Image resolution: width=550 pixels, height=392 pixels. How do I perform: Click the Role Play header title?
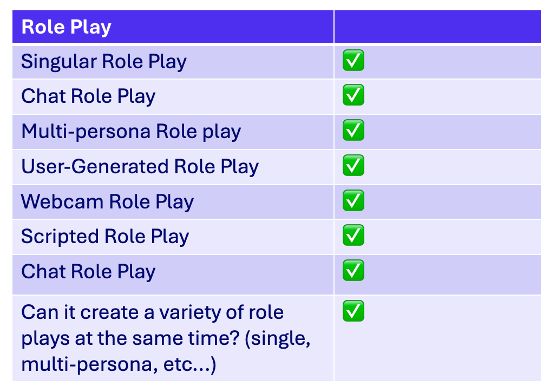pos(66,27)
